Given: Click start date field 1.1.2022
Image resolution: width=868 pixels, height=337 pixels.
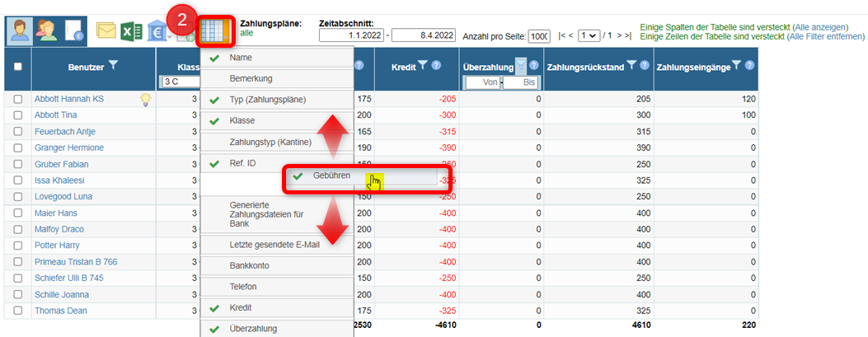Looking at the screenshot, I should [352, 35].
